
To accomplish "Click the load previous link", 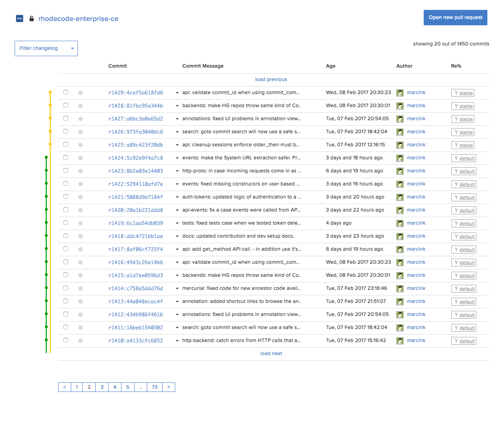I will [x=271, y=79].
